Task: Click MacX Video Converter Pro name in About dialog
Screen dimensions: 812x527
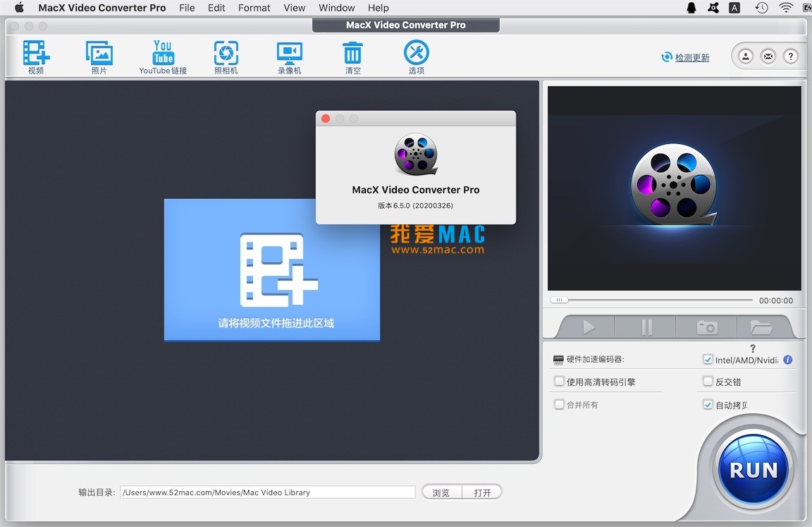Action: (416, 190)
